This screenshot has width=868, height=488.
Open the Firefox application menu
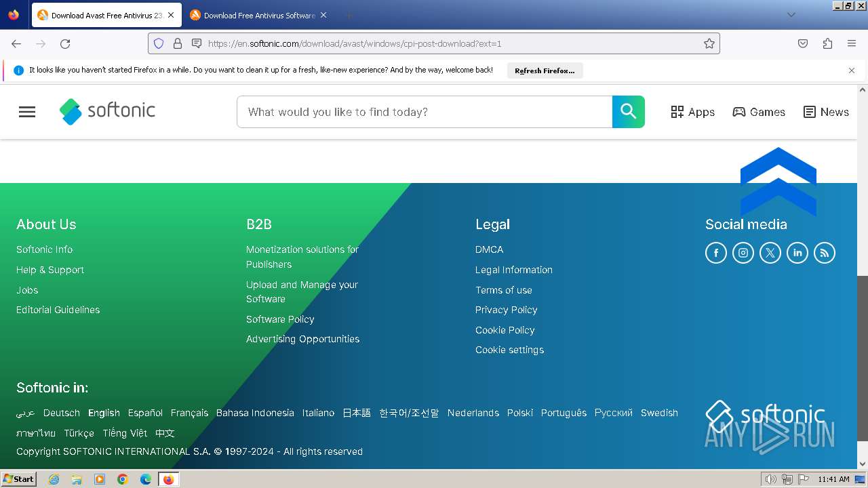click(852, 43)
